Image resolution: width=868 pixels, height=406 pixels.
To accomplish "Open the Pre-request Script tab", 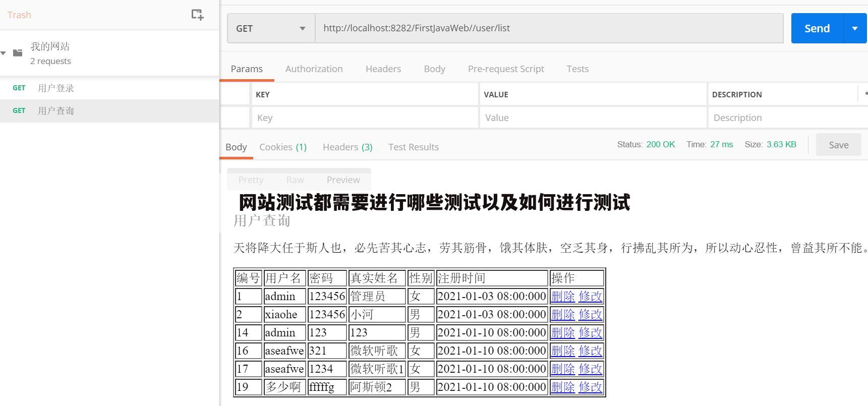I will (506, 69).
